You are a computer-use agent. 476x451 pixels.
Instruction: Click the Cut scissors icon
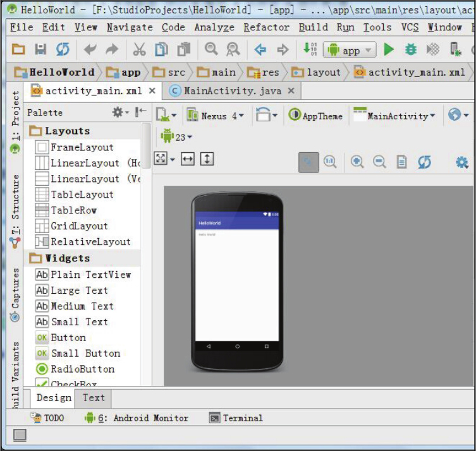click(139, 49)
